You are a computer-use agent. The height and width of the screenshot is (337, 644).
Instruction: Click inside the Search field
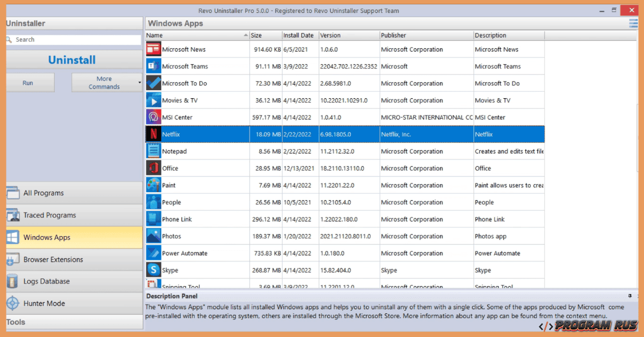pyautogui.click(x=75, y=39)
